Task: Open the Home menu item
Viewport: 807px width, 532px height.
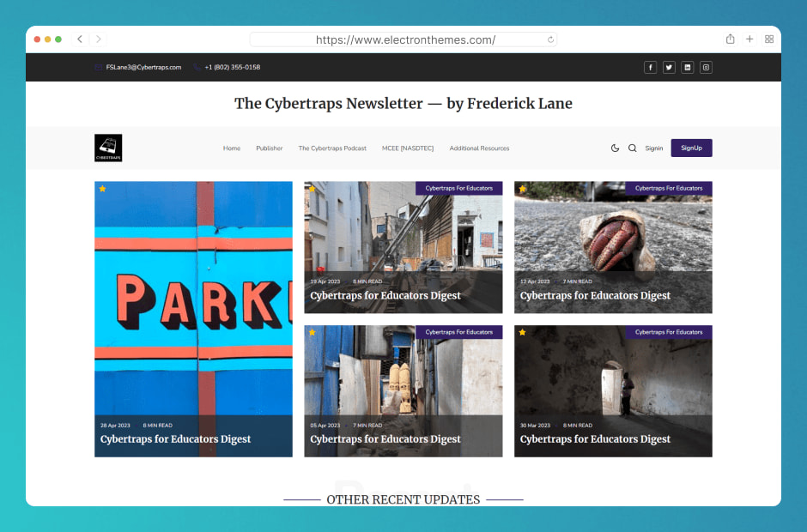Action: tap(232, 148)
